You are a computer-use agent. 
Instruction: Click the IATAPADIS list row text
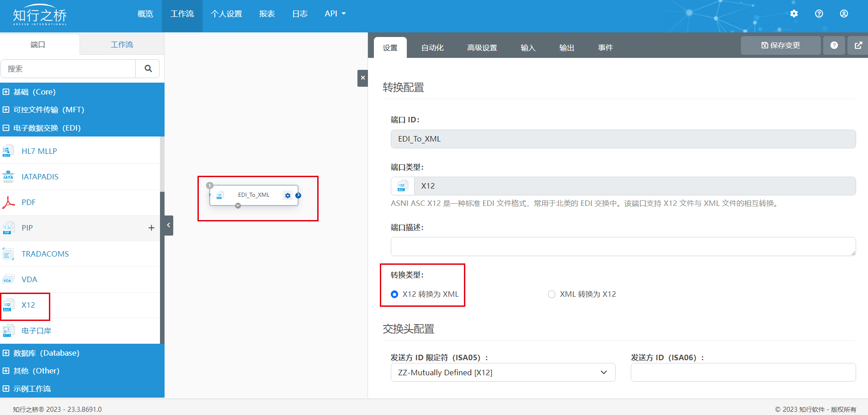click(40, 177)
